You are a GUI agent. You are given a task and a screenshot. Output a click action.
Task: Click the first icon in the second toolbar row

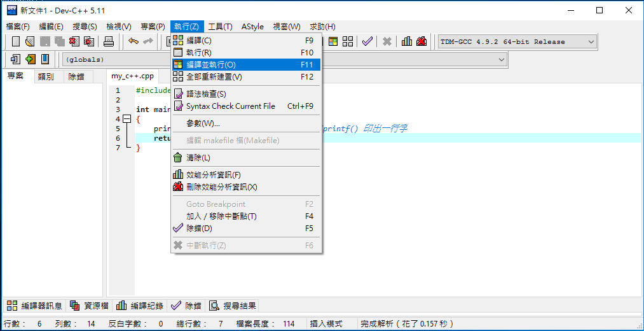(x=16, y=59)
